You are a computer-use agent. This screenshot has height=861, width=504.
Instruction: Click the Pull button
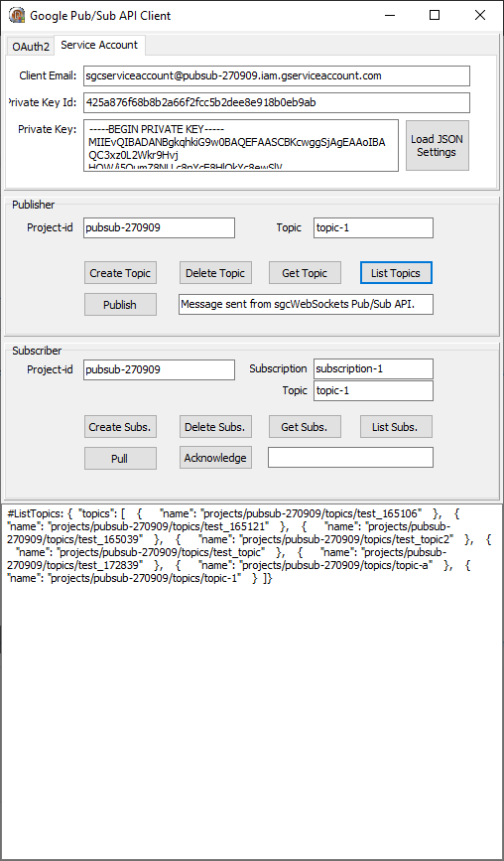tap(120, 458)
